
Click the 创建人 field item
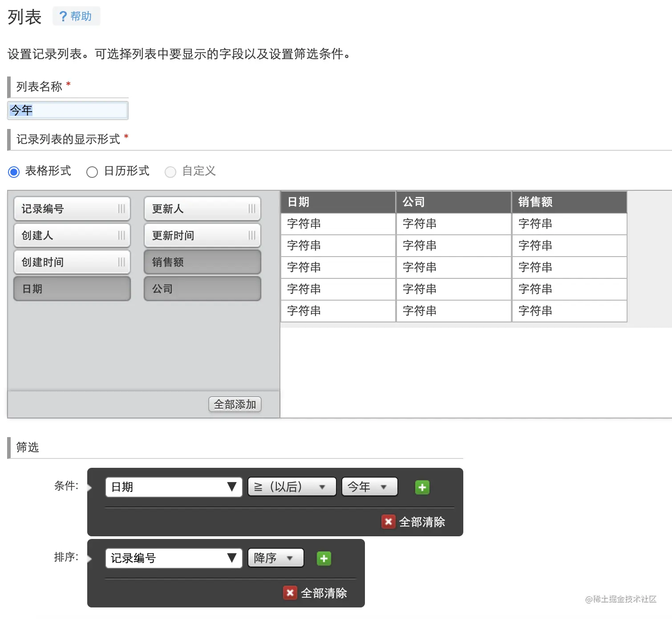click(x=72, y=236)
